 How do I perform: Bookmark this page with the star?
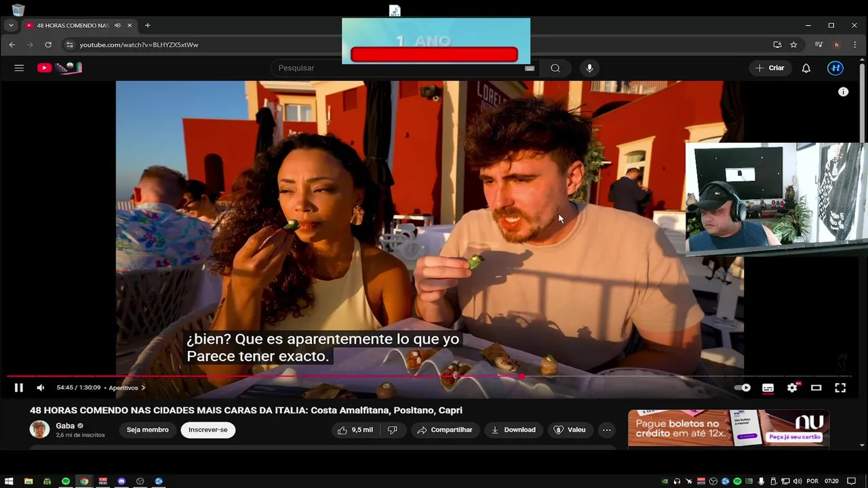tap(793, 45)
